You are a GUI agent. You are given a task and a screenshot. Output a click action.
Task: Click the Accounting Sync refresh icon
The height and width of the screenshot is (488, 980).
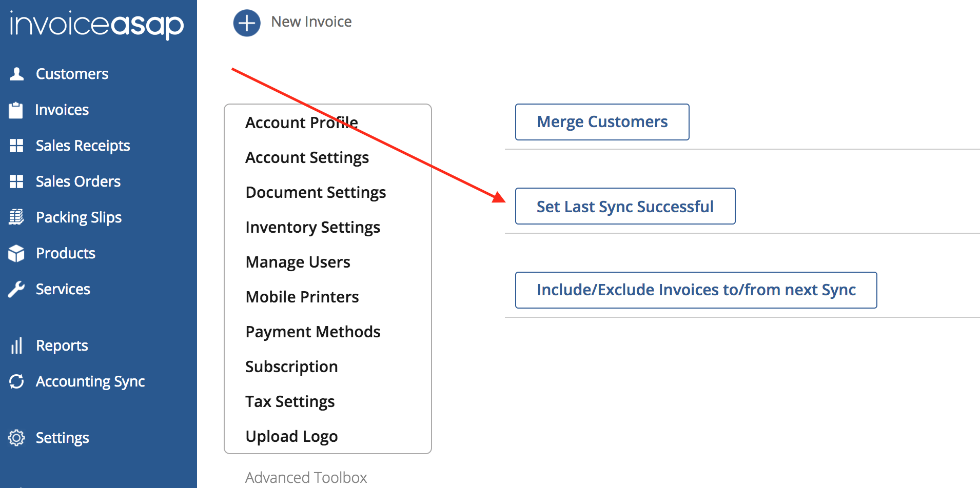tap(16, 381)
